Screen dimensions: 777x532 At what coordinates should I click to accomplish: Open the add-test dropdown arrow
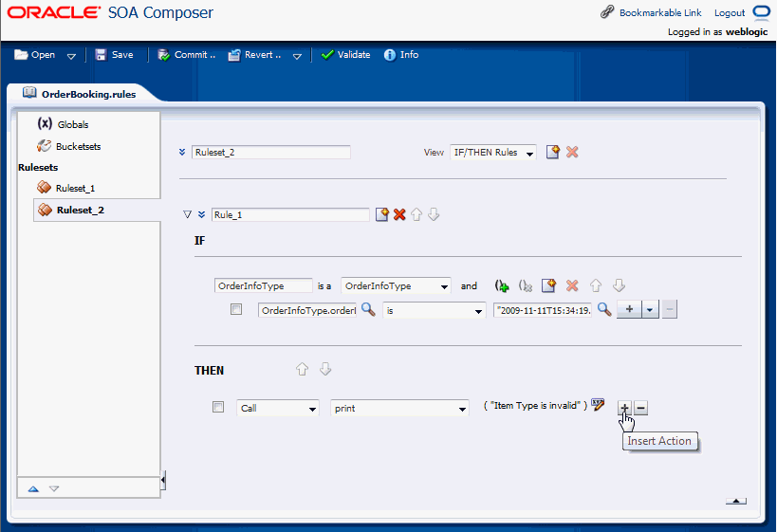pos(650,309)
